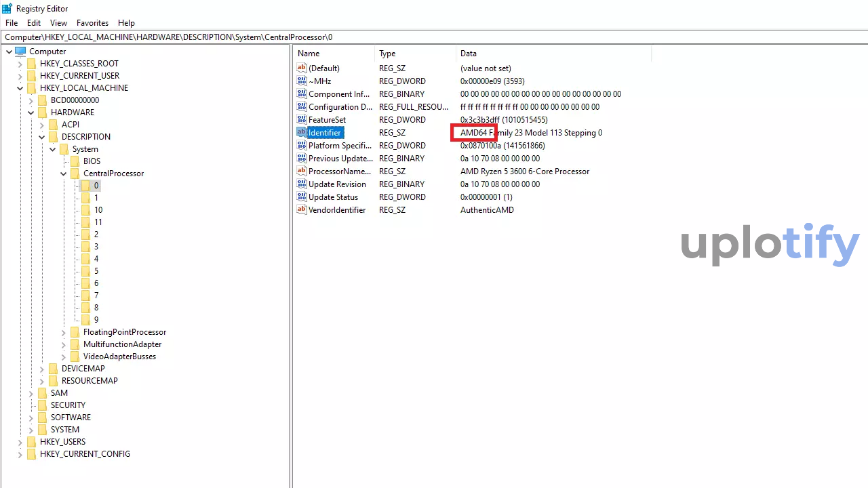
Task: Click AMD Ryzen 5 3600 data cell
Action: [x=525, y=171]
